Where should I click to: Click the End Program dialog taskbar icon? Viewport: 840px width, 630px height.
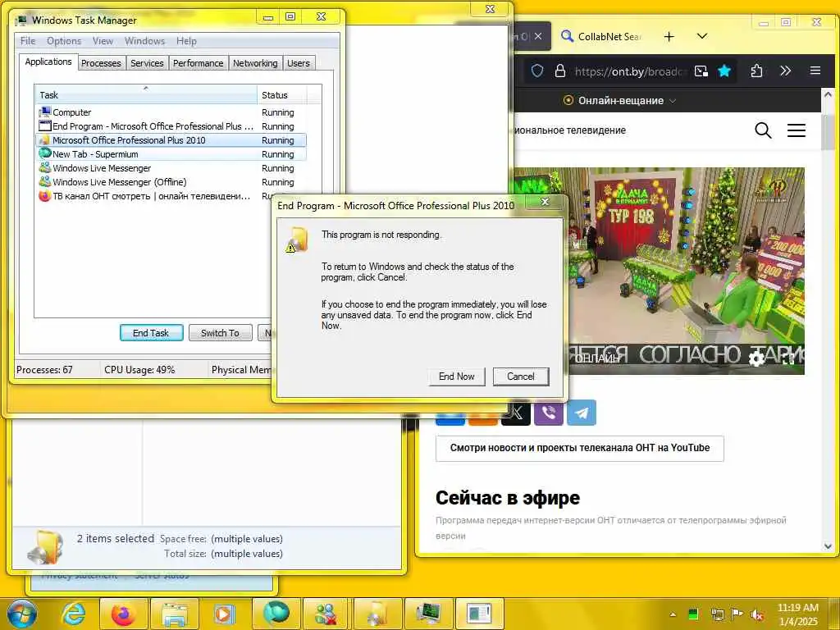[479, 614]
